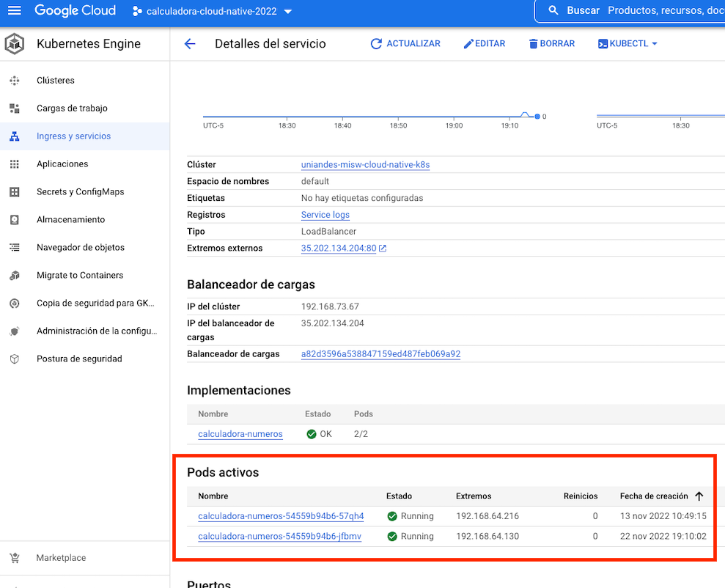Image resolution: width=725 pixels, height=588 pixels.
Task: Open Clústeres in the sidebar
Action: point(85,81)
